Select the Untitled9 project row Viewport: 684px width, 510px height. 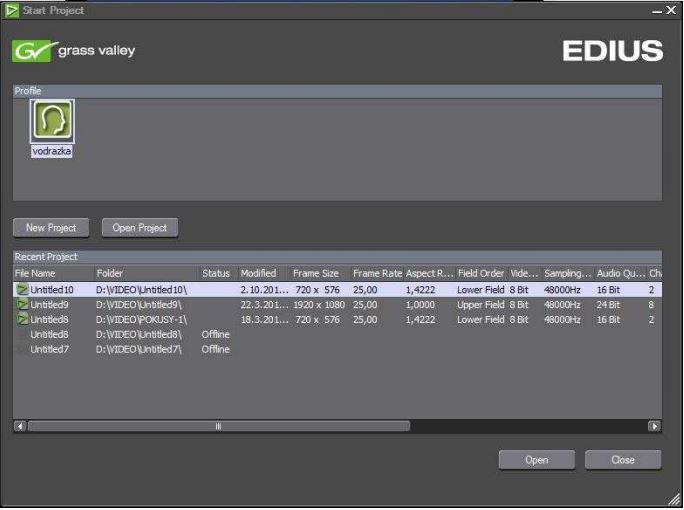(337, 305)
